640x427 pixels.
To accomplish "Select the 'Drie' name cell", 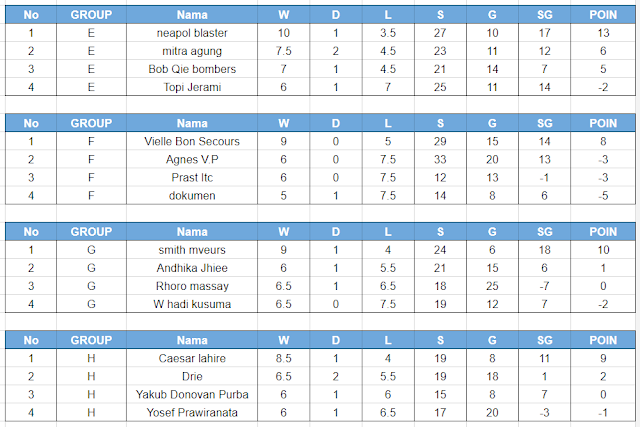I will click(192, 376).
